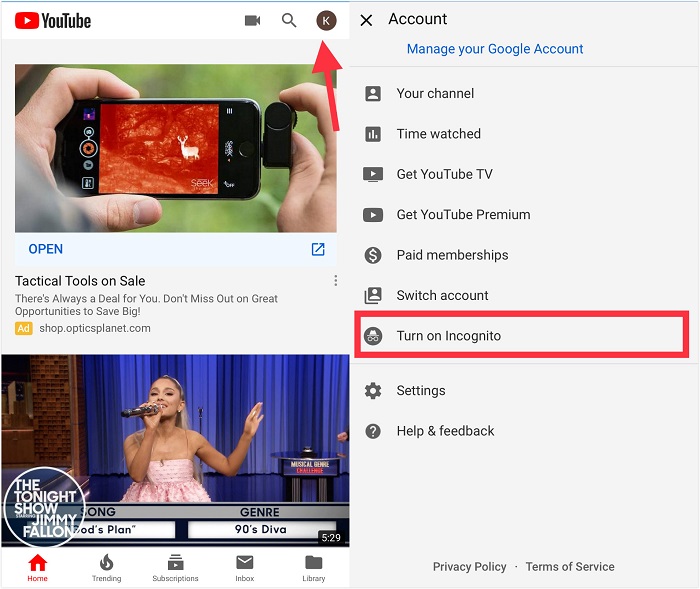
Task: Close the Account panel with X
Action: point(366,20)
